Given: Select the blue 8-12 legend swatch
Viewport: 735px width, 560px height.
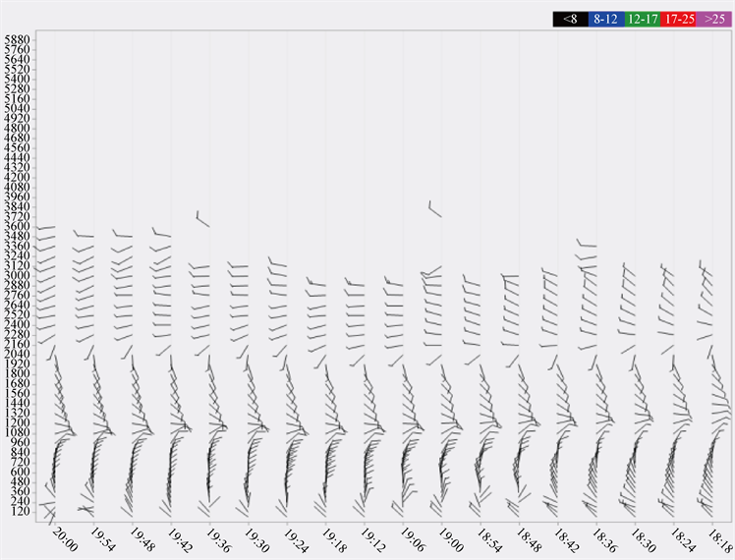Looking at the screenshot, I should click(x=605, y=19).
